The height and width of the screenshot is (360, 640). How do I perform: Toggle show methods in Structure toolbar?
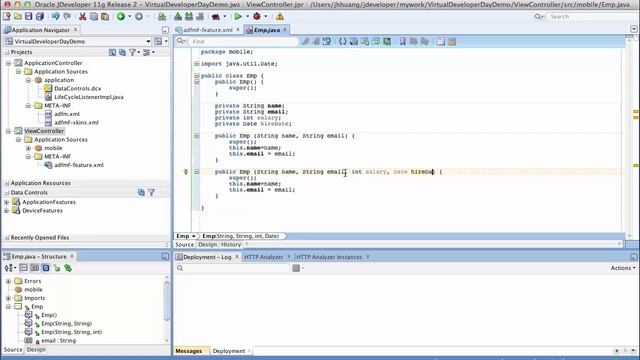[x=24, y=268]
